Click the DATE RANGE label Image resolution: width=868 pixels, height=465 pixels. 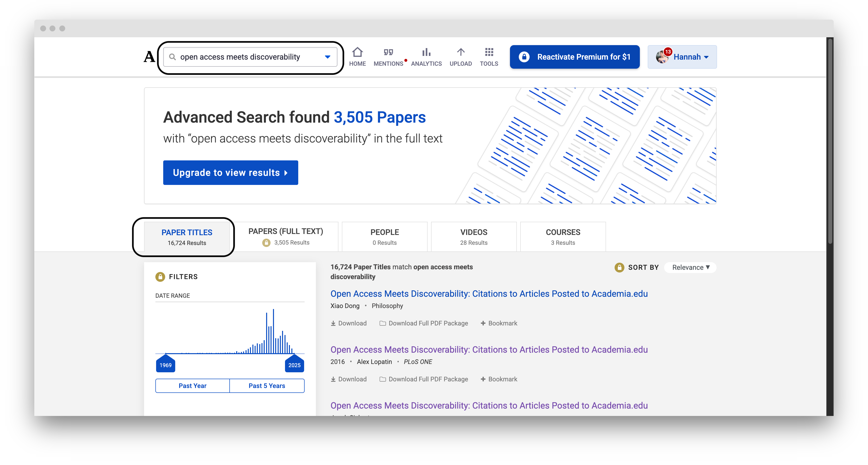[173, 296]
